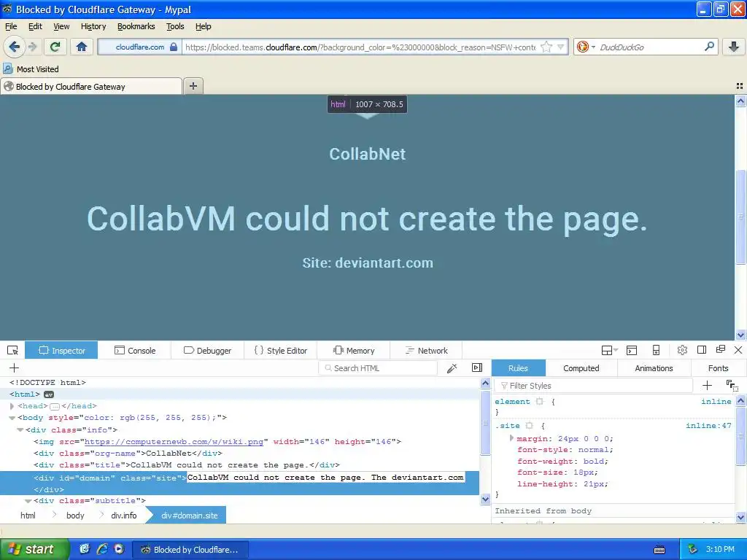747x560 pixels.
Task: Click the element rule selector highlighter
Action: pos(539,402)
